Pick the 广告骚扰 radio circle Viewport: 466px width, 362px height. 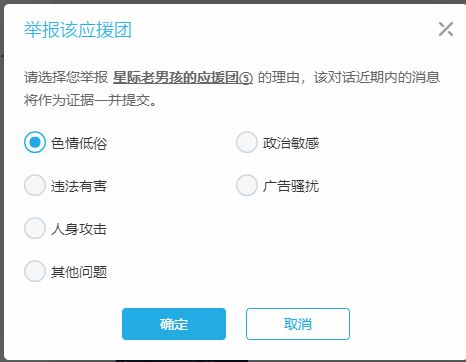pos(247,185)
